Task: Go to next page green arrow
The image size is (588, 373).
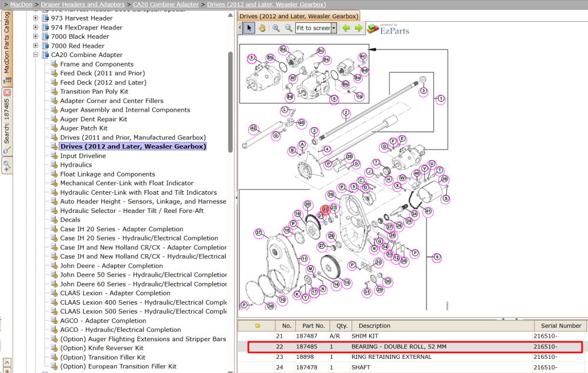Action: tap(359, 28)
